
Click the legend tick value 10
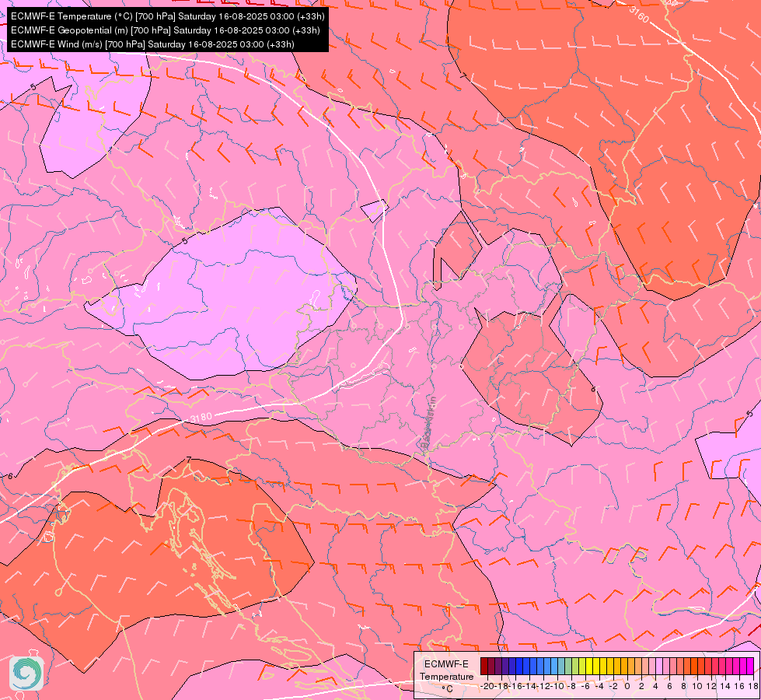[697, 686]
